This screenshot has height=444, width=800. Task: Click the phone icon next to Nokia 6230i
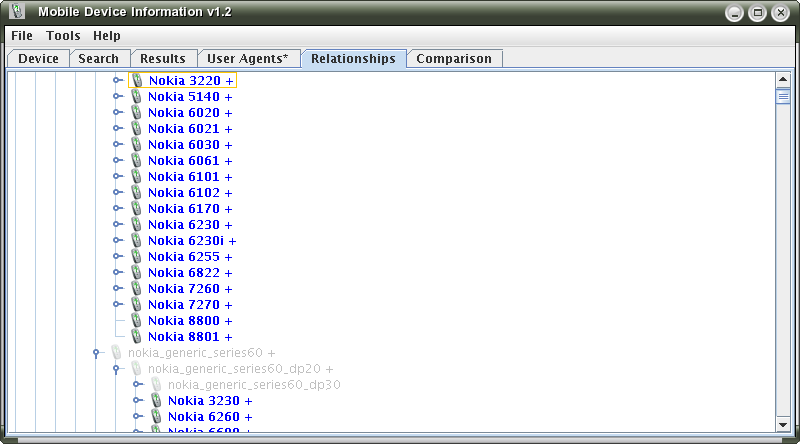coord(137,241)
